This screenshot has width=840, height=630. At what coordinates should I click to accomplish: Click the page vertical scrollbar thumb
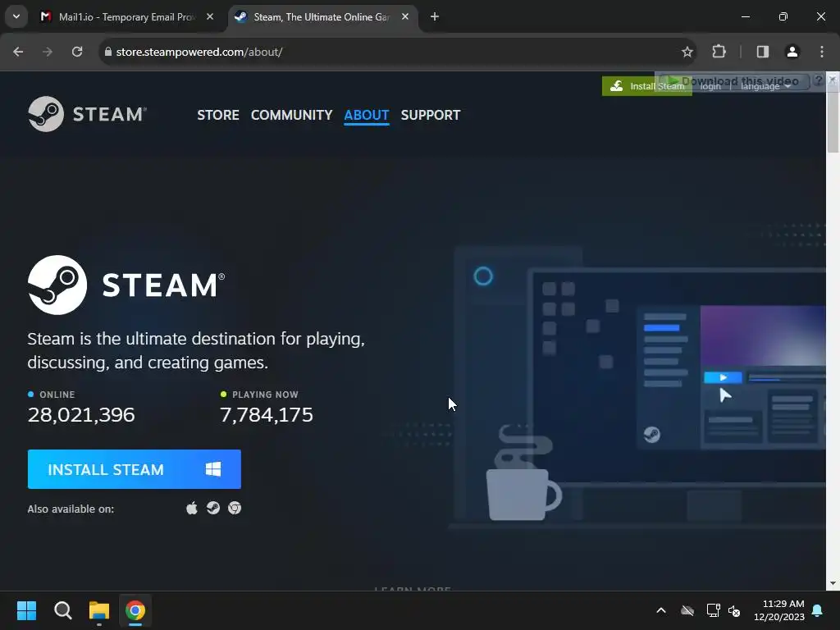833,122
